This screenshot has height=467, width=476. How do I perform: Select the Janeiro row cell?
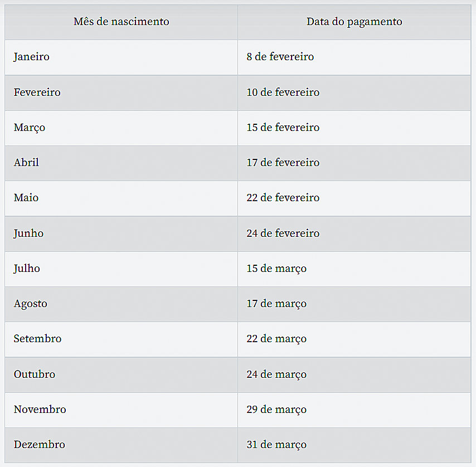coord(32,57)
